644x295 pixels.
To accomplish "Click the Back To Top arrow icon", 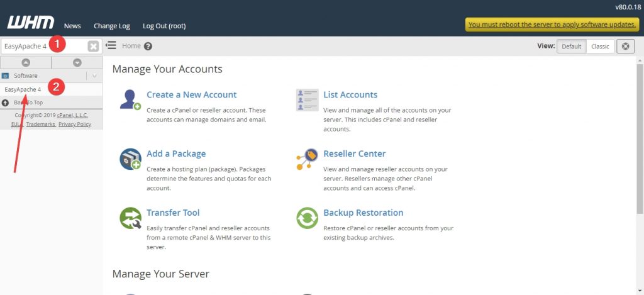I will (x=5, y=103).
